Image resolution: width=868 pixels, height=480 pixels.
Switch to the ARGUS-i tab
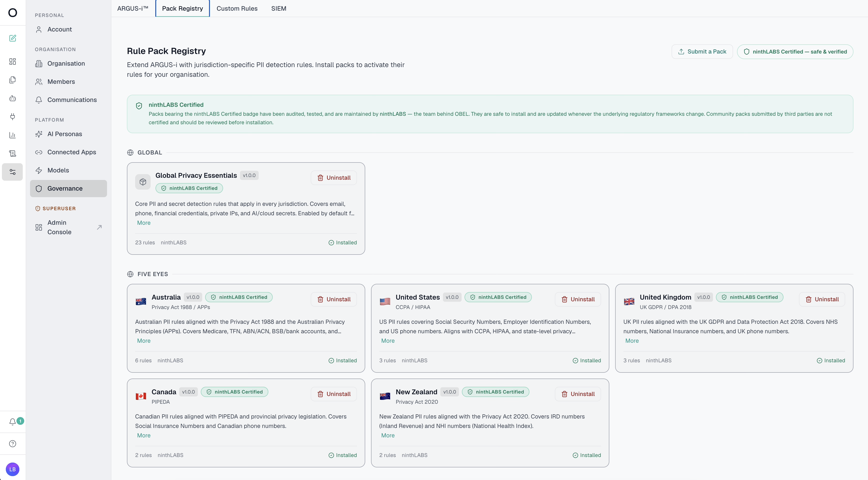(x=133, y=8)
